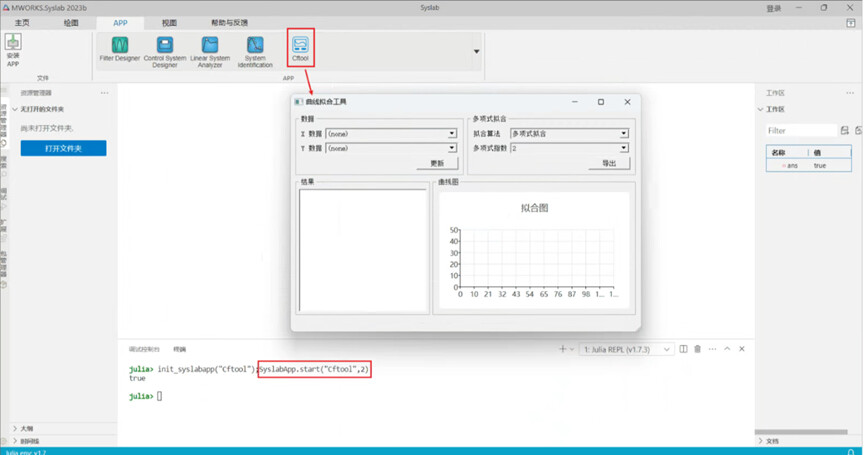Screen dimensions: 864x455
Task: Select the ans variable row
Action: 808,165
